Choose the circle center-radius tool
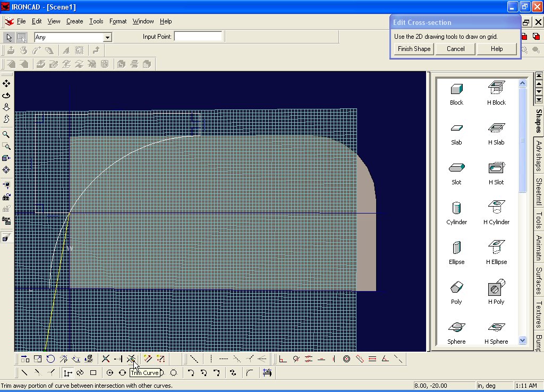Viewport: 544px width, 392px height. (x=109, y=373)
